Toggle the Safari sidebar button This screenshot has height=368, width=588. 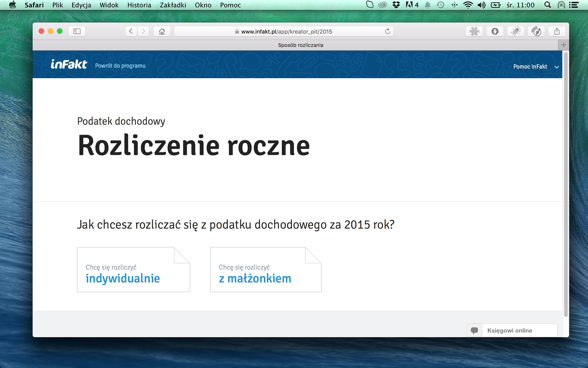pyautogui.click(x=77, y=31)
